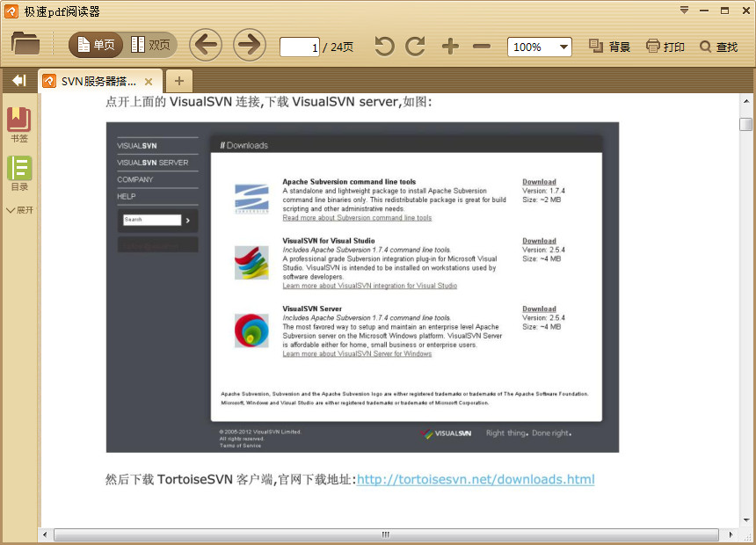Open the table of contents (目录) panel
The width and height of the screenshot is (756, 545).
(x=19, y=174)
